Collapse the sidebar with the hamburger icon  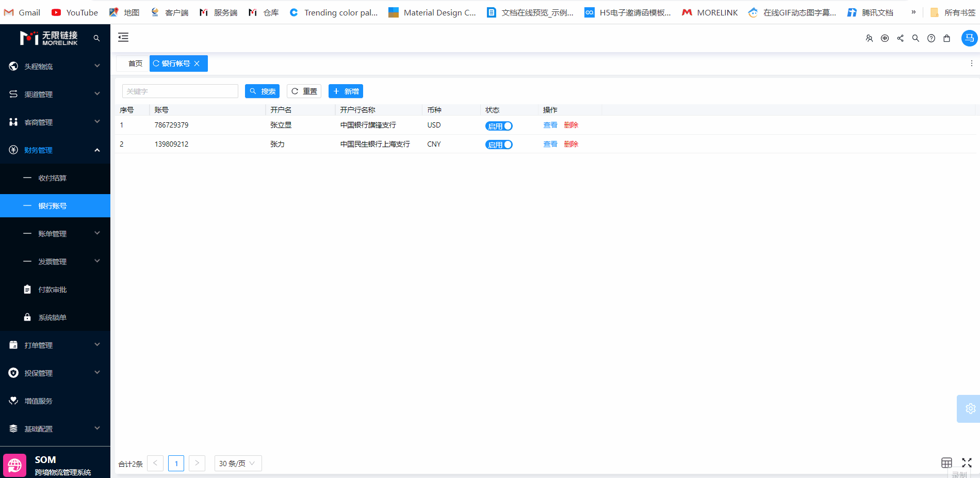[123, 37]
